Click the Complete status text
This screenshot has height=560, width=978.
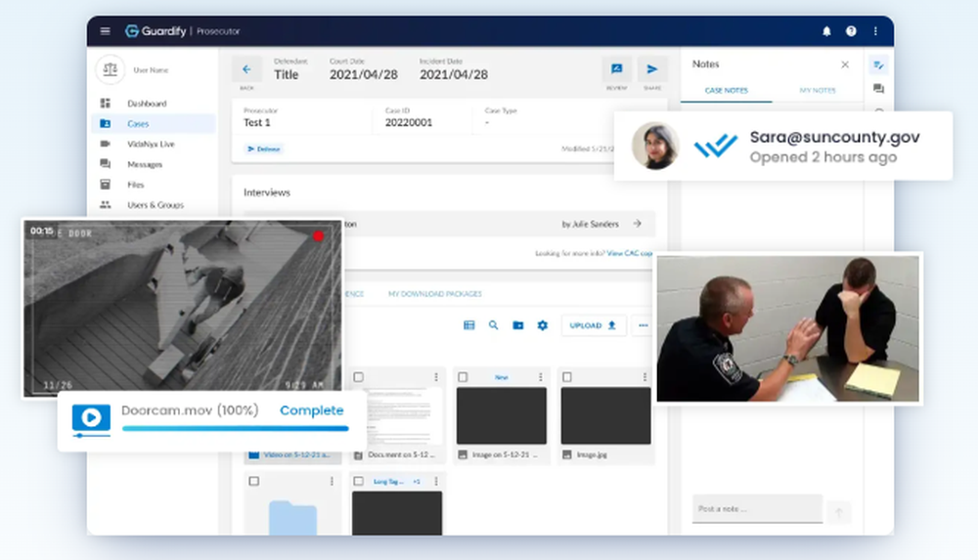coord(311,410)
